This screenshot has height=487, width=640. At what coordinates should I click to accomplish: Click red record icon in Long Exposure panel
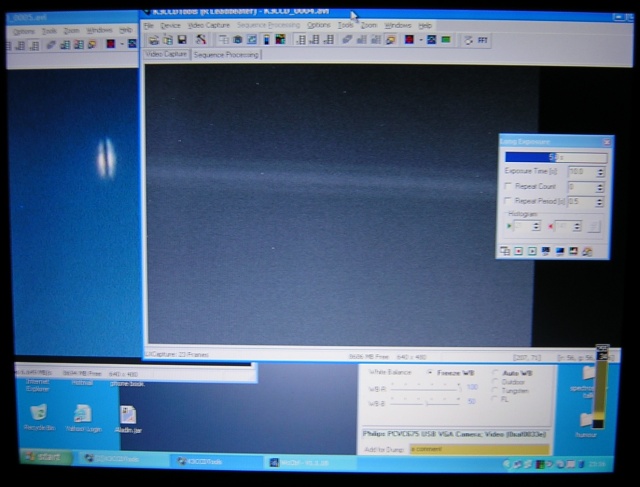[518, 251]
